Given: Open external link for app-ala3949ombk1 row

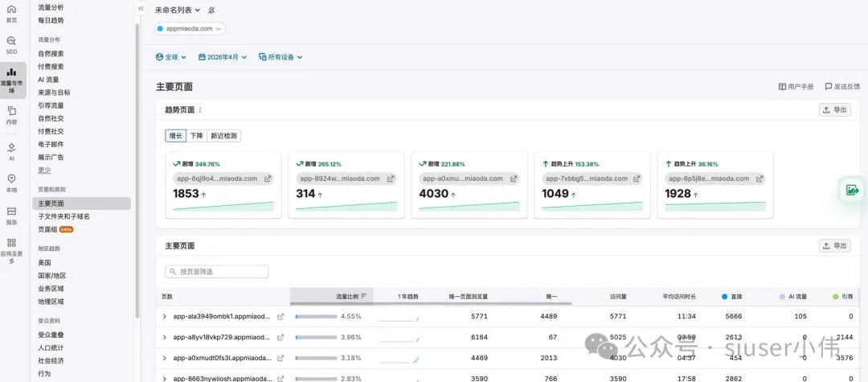Looking at the screenshot, I should (x=280, y=317).
